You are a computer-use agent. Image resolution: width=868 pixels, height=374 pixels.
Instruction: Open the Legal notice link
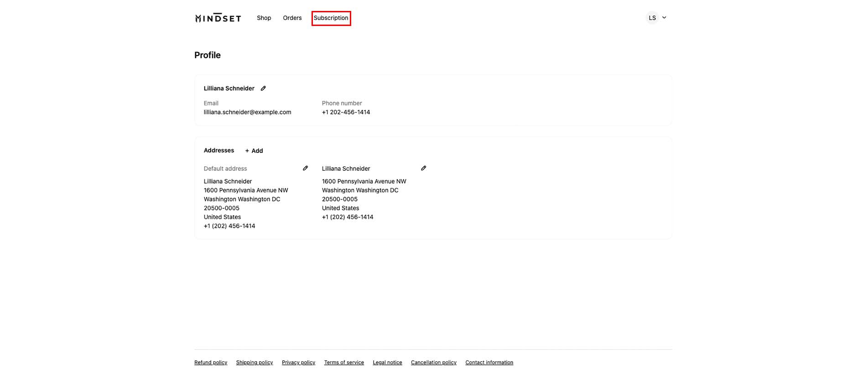point(387,363)
